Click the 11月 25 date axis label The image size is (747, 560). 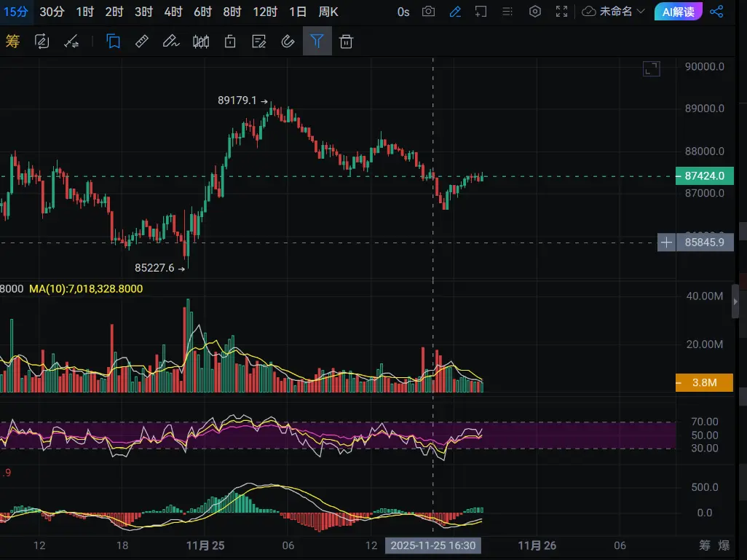tap(205, 545)
